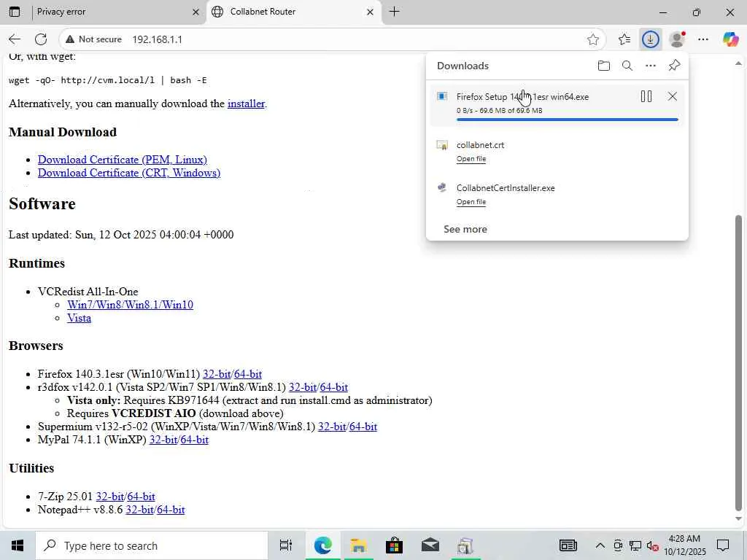747x560 pixels.
Task: Go back with the browser back arrow
Action: 15,39
